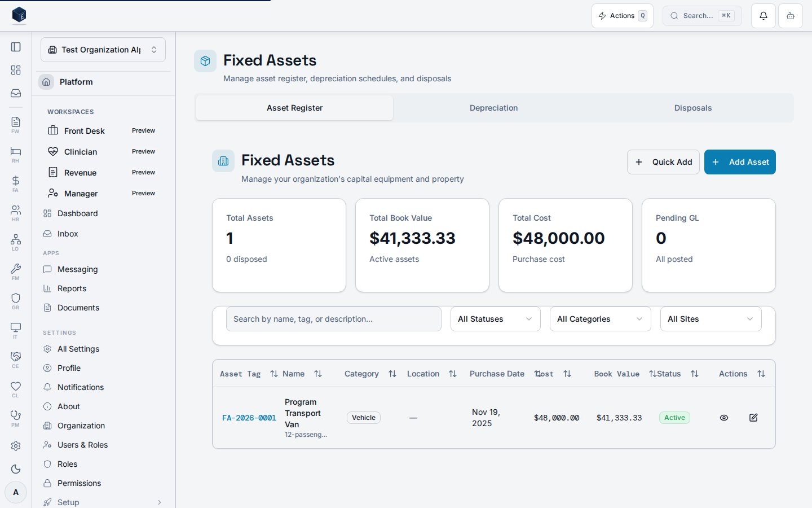The image size is (812, 508).
Task: Open Users & Roles settings
Action: click(x=103, y=445)
